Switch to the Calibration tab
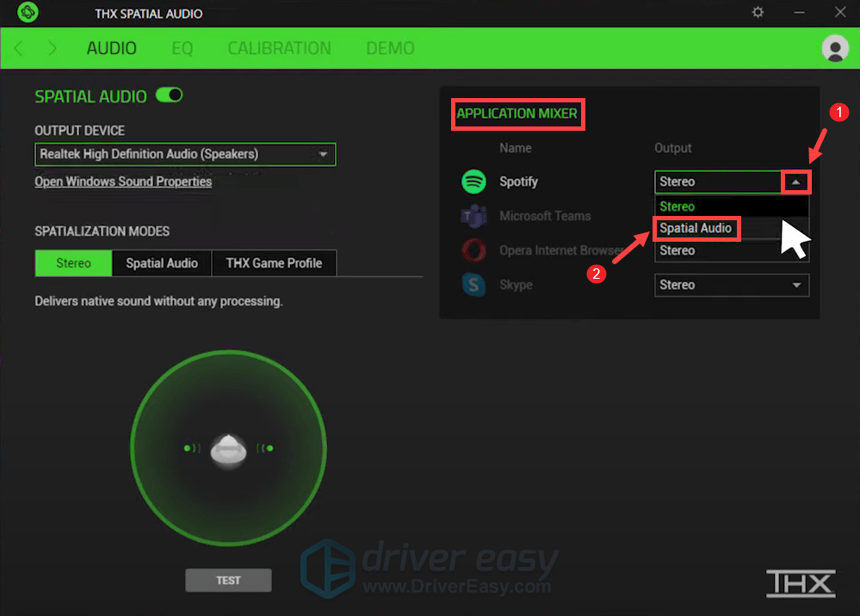 pos(279,48)
